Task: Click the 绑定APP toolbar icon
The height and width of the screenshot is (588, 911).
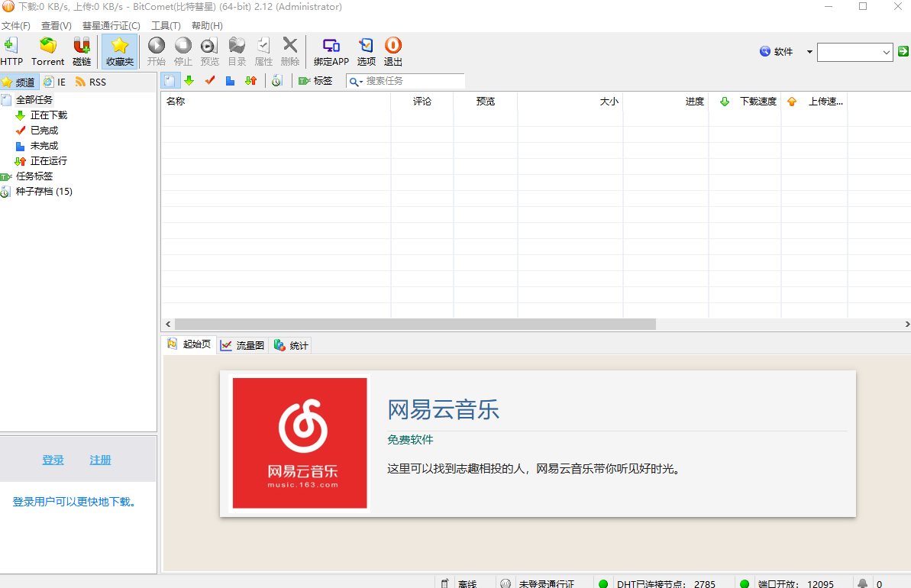Action: [x=331, y=51]
